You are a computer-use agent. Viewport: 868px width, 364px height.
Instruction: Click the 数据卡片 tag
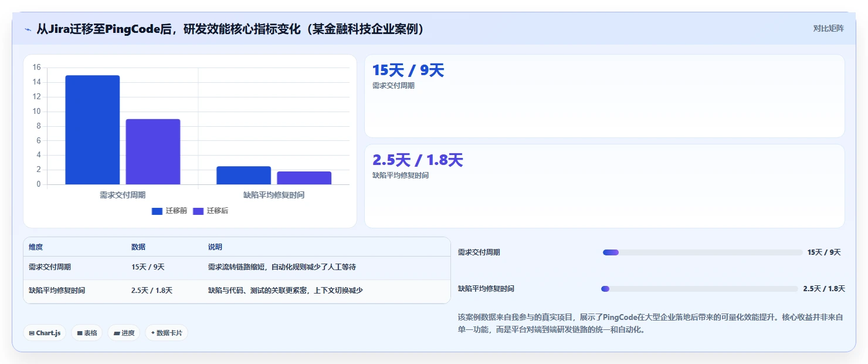click(x=167, y=333)
